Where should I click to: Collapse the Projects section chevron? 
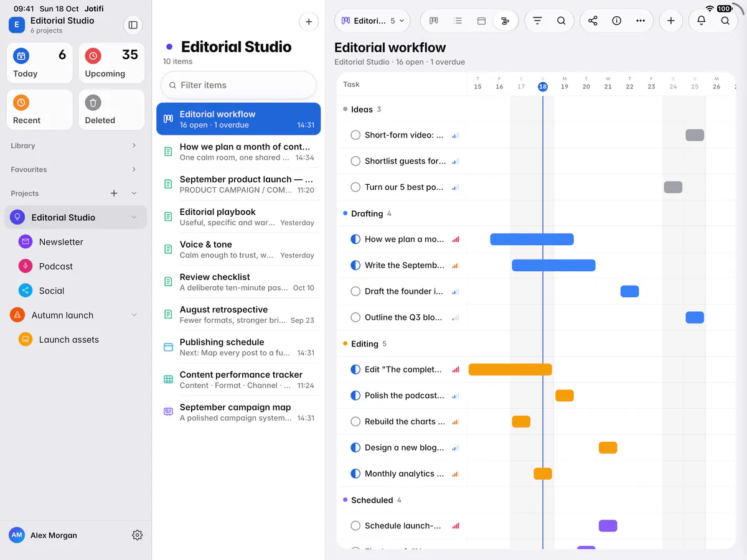(134, 194)
